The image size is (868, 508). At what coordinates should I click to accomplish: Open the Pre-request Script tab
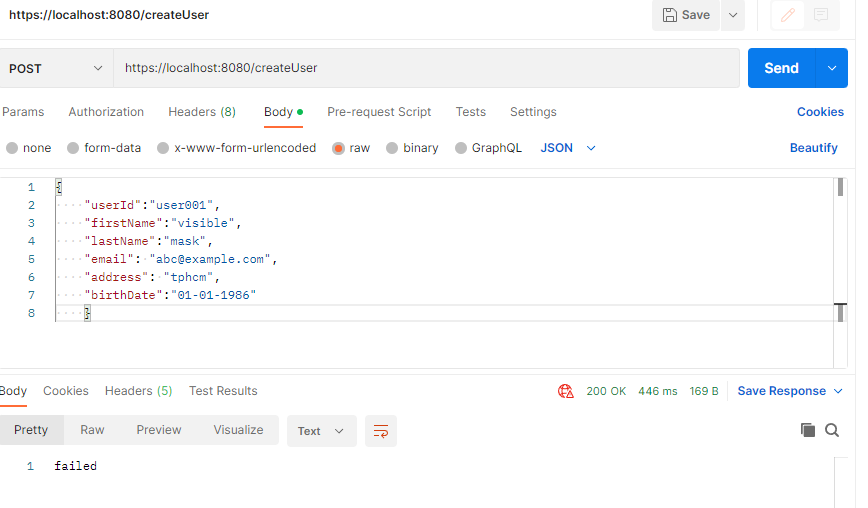tap(379, 112)
